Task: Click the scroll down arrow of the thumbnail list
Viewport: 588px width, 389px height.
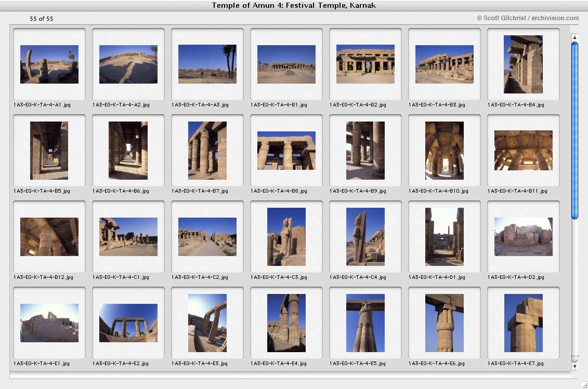Action: [x=574, y=367]
